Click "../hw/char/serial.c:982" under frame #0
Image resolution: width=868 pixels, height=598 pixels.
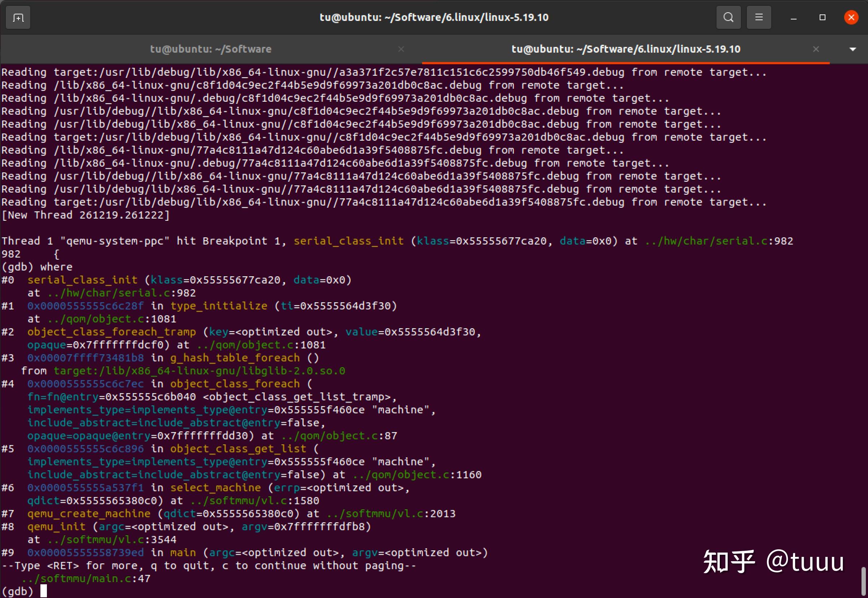[122, 293]
